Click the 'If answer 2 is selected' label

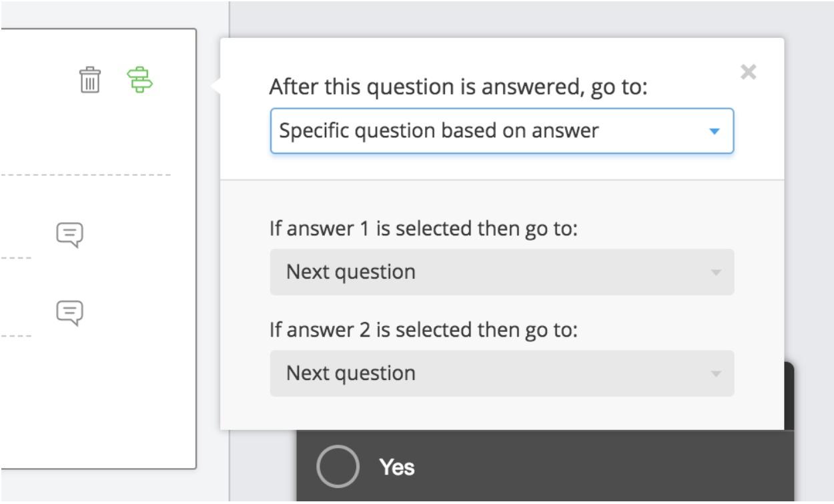[423, 330]
